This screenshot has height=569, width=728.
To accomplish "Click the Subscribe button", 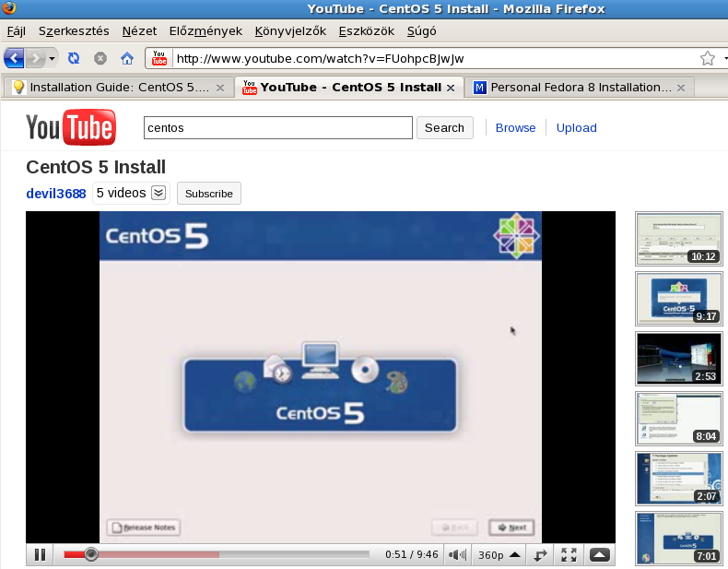I will tap(209, 194).
